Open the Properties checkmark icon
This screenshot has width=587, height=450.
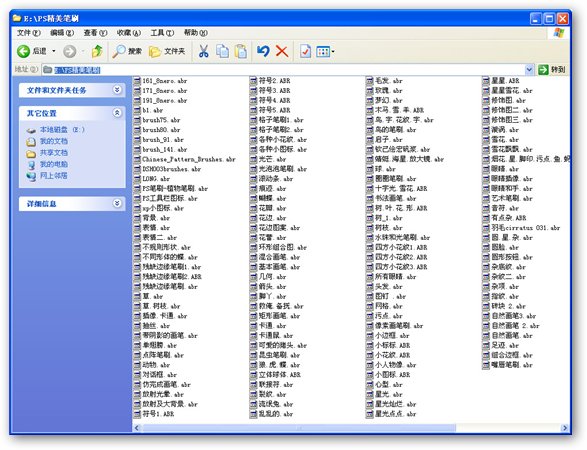[x=305, y=51]
